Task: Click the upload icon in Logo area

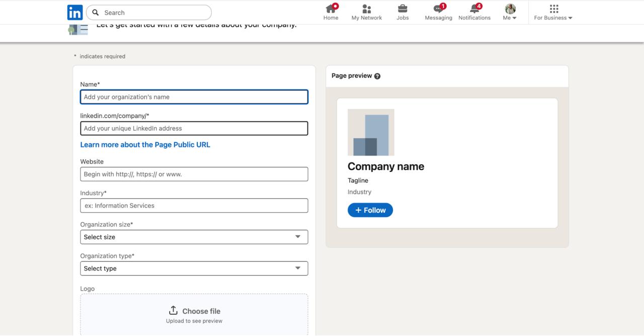Action: 173,310
